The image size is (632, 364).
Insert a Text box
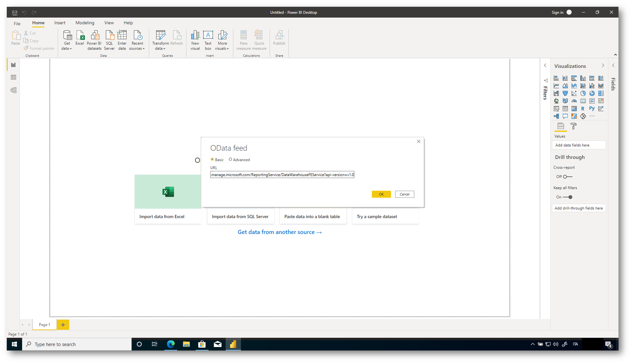pos(208,40)
